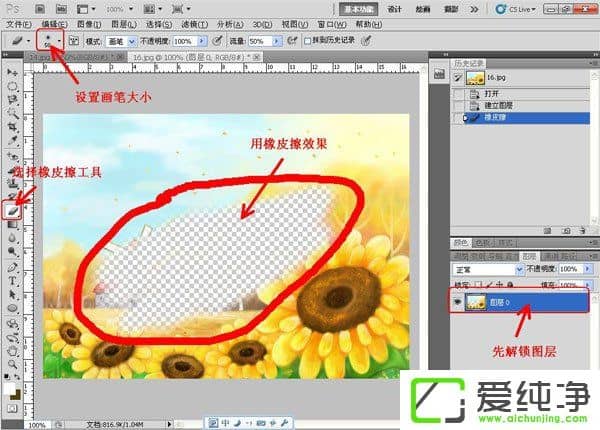
Task: Select the Lasso tool
Action: point(13,99)
